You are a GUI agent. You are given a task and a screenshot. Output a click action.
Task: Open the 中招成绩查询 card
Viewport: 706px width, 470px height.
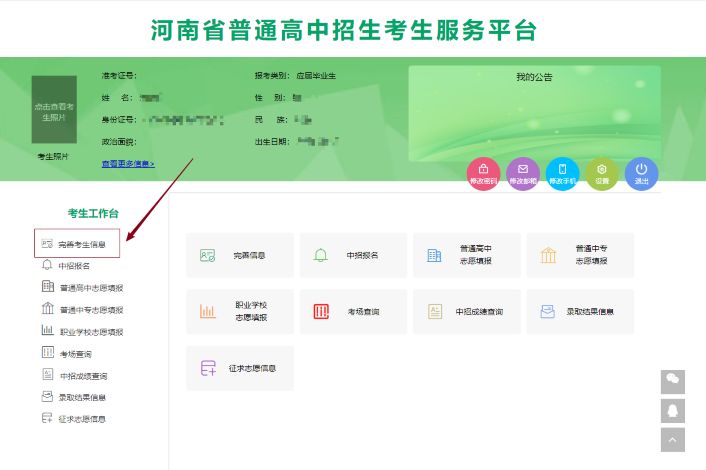click(x=467, y=312)
